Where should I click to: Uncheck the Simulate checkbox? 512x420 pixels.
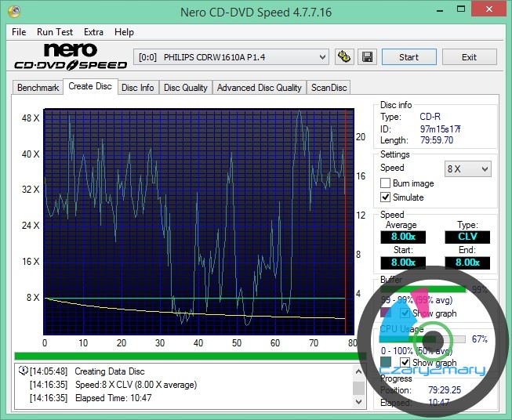click(x=385, y=197)
